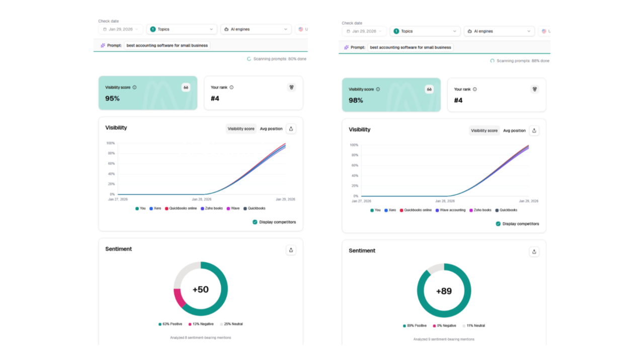Open left Check date picker Jan 29, 2026

121,29
